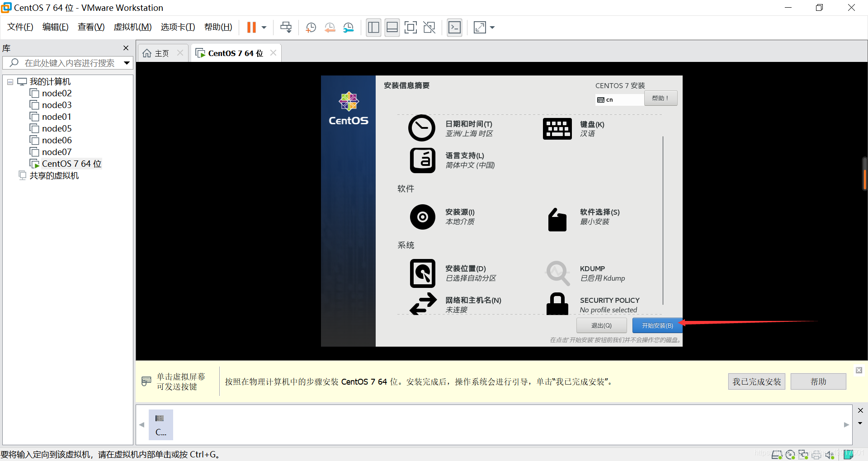
Task: Open 安装位置 via the hard disk icon
Action: pos(423,273)
